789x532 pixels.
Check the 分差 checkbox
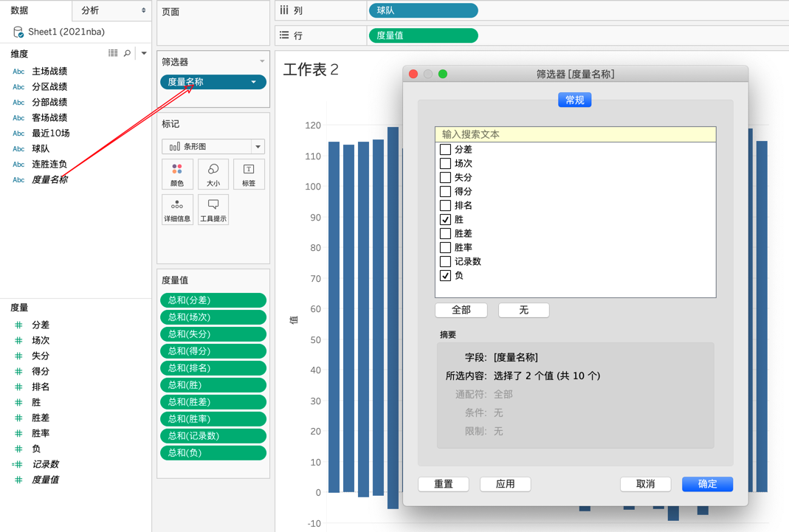point(445,149)
